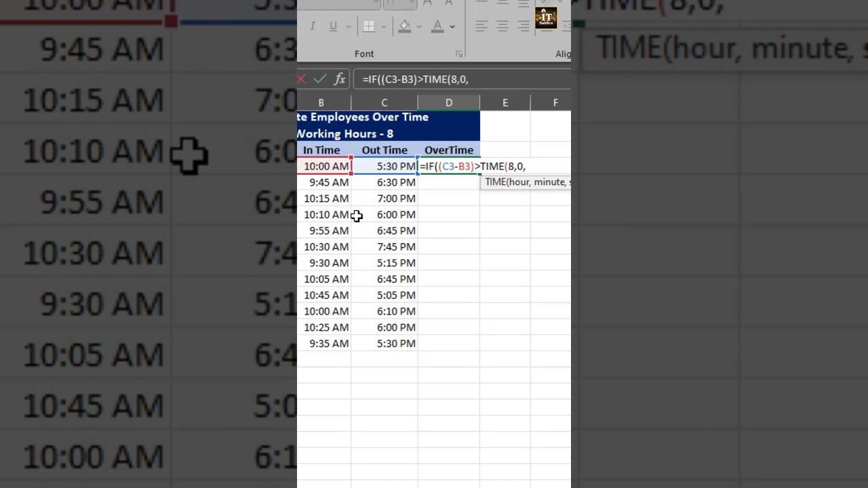Select '6:00 PM' in the 10:10 AM row
This screenshot has height=488, width=868.
(384, 215)
